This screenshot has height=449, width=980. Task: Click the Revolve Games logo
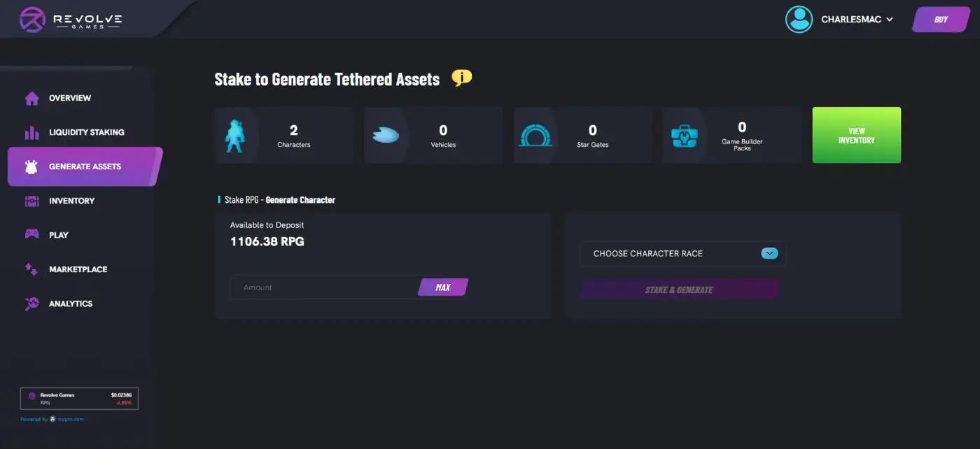pyautogui.click(x=70, y=20)
